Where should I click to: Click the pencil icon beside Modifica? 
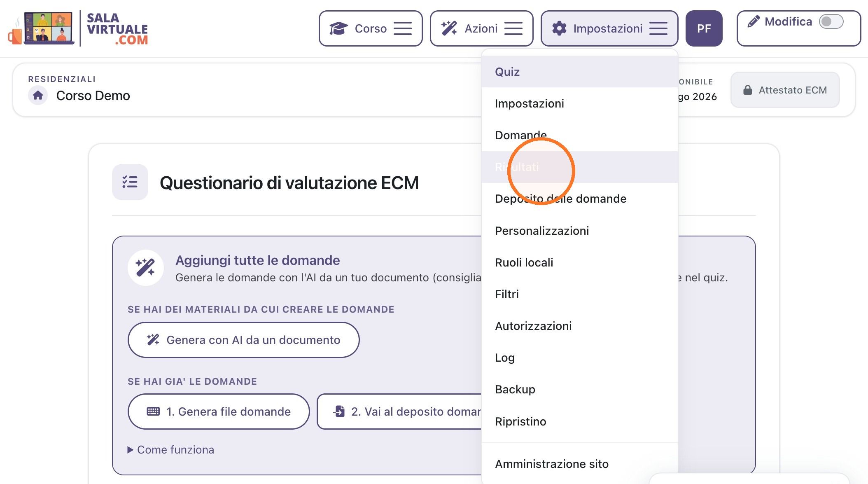click(x=754, y=21)
